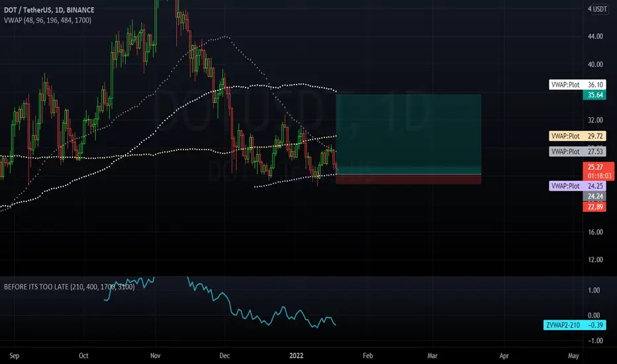Select the green profit zone of the long position
Image resolution: width=617 pixels, height=364 pixels.
click(x=408, y=134)
